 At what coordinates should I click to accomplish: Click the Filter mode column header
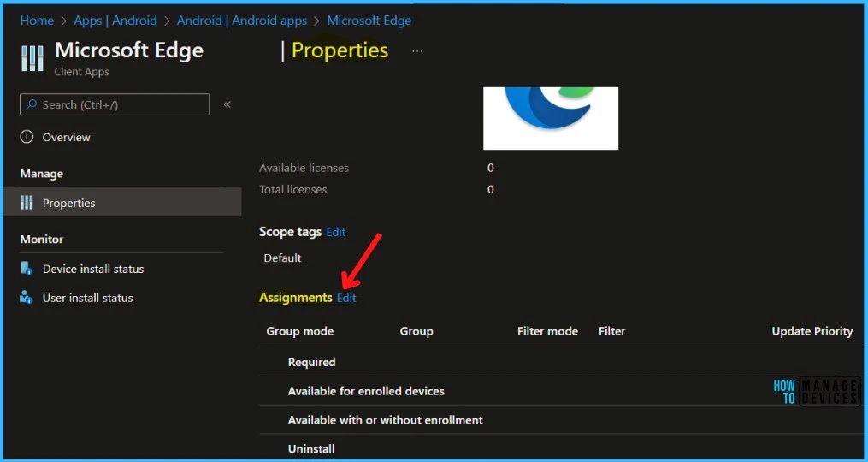(547, 331)
